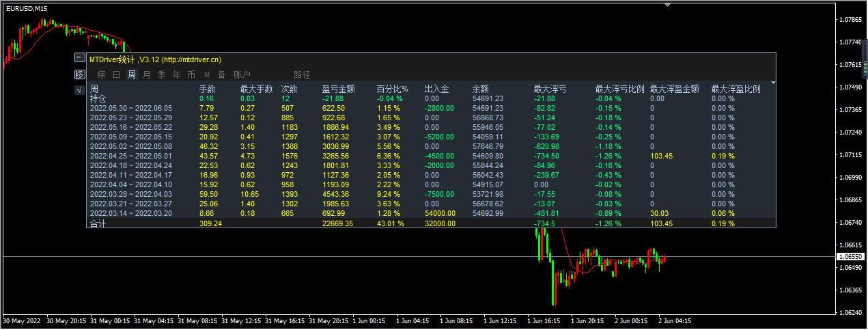
Task: Click the 最大手数 column header
Action: pos(256,89)
